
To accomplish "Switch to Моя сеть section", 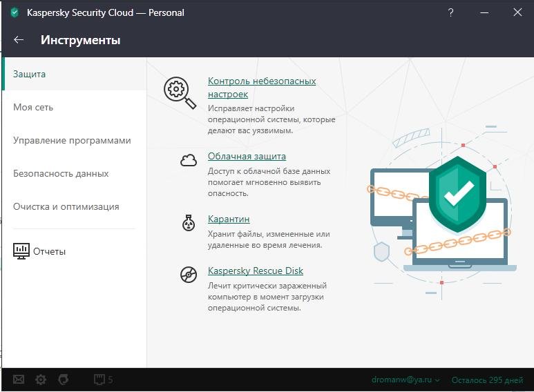I will coord(74,107).
